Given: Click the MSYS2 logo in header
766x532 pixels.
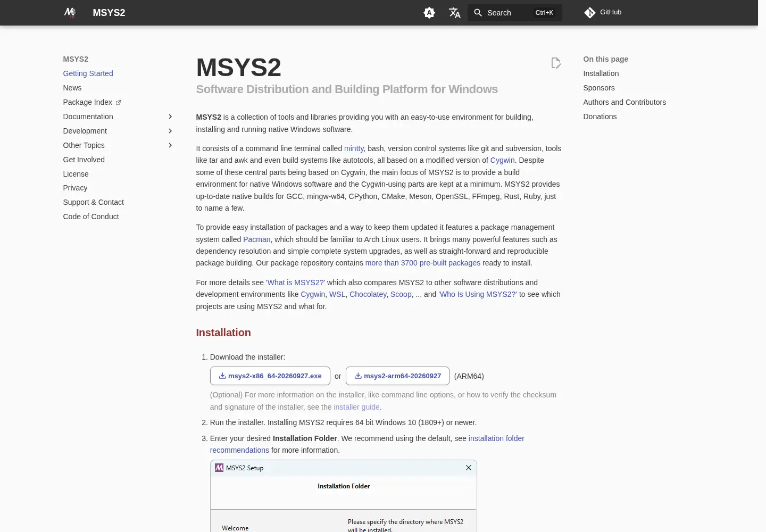Looking at the screenshot, I should pyautogui.click(x=70, y=12).
